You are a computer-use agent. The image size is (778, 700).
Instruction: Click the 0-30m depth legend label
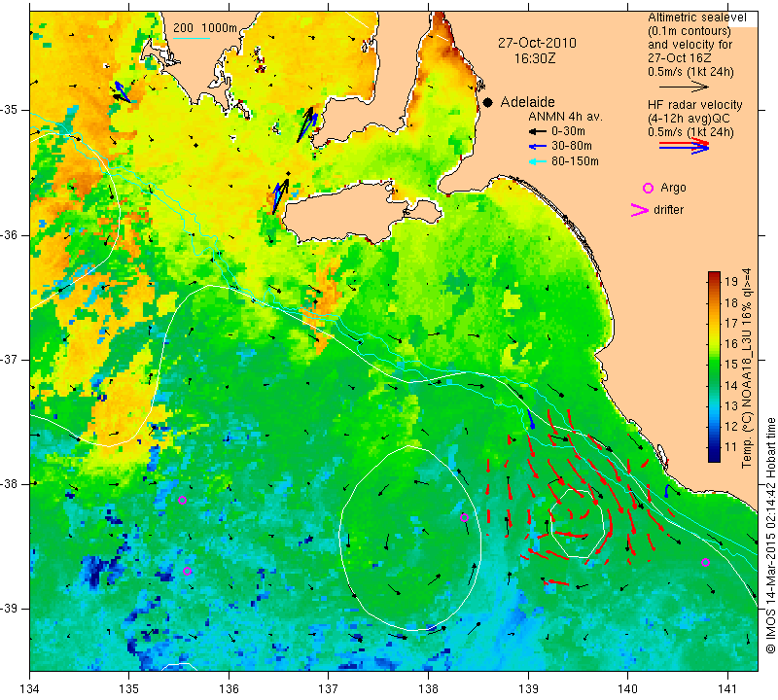point(568,132)
